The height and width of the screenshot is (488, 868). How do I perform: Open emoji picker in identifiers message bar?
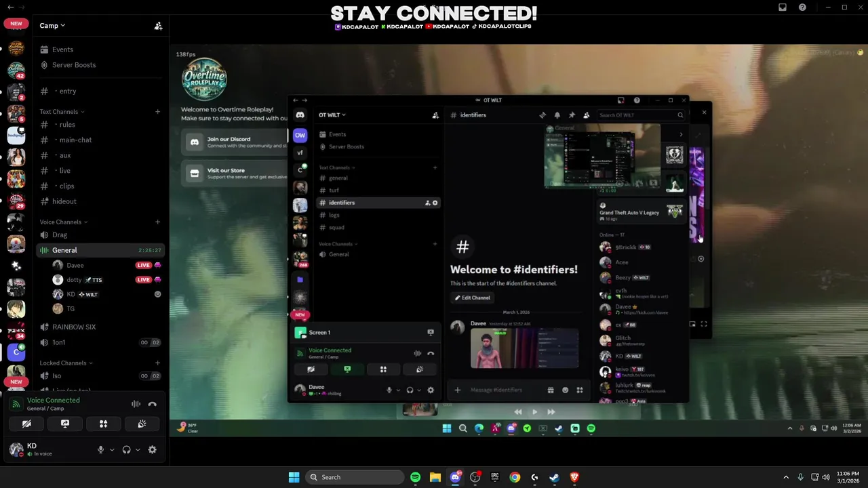(566, 390)
